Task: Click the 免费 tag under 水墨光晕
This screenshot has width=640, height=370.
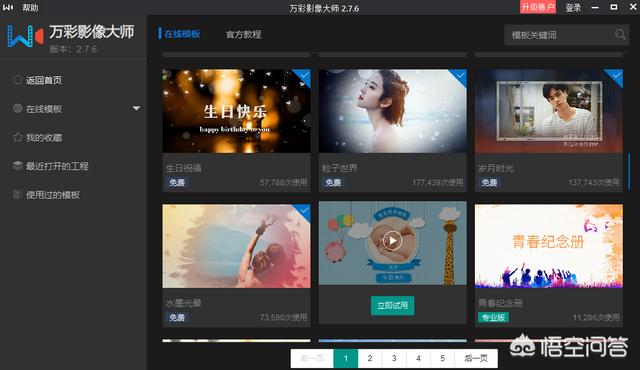Action: 177,317
